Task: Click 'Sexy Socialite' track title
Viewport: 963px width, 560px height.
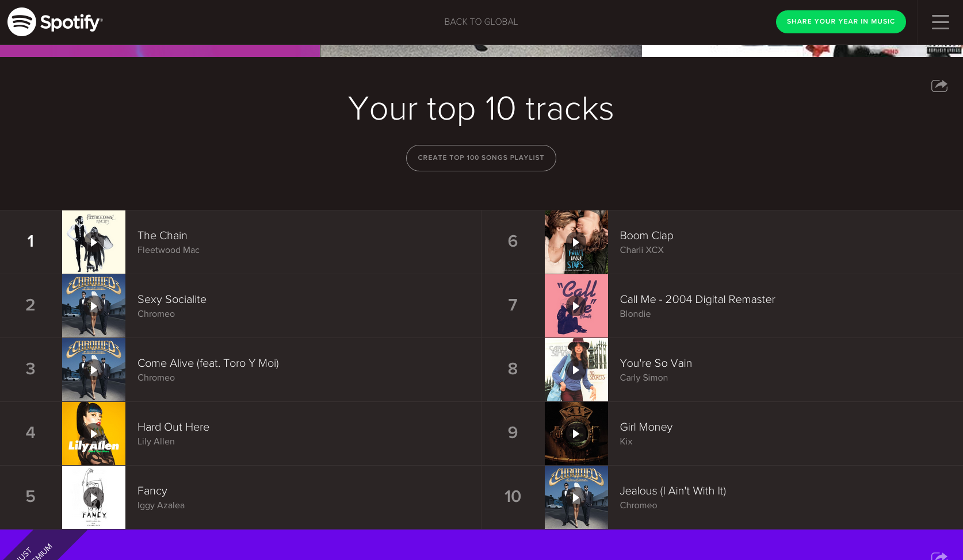Action: click(172, 300)
